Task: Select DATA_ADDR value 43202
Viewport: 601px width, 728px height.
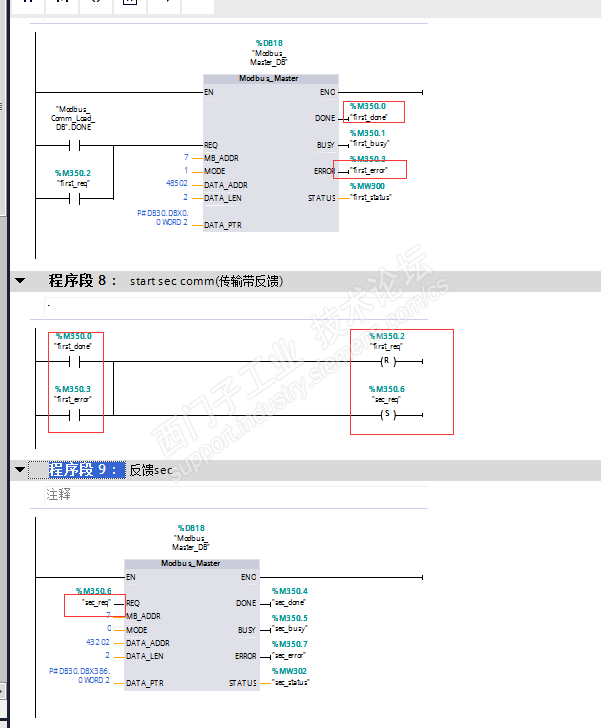Action: (x=98, y=642)
